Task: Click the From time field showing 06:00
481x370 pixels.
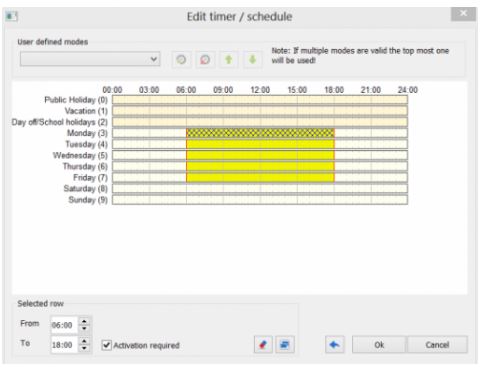Action: [x=64, y=325]
